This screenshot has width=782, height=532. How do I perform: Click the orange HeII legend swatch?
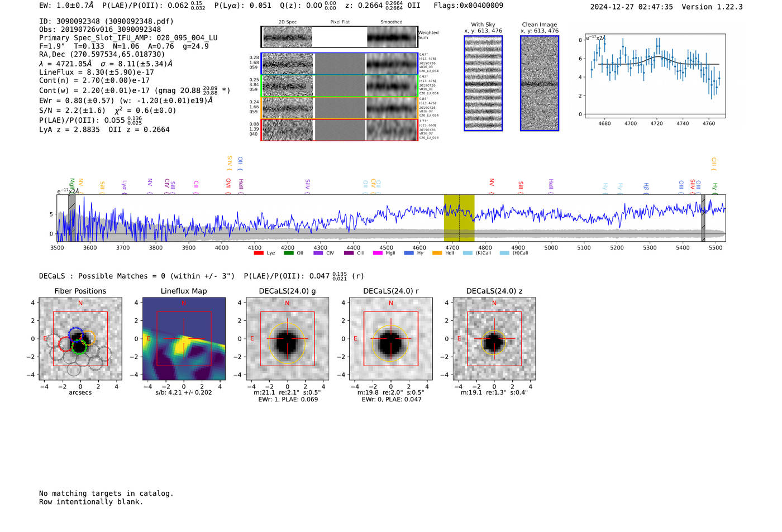[437, 253]
